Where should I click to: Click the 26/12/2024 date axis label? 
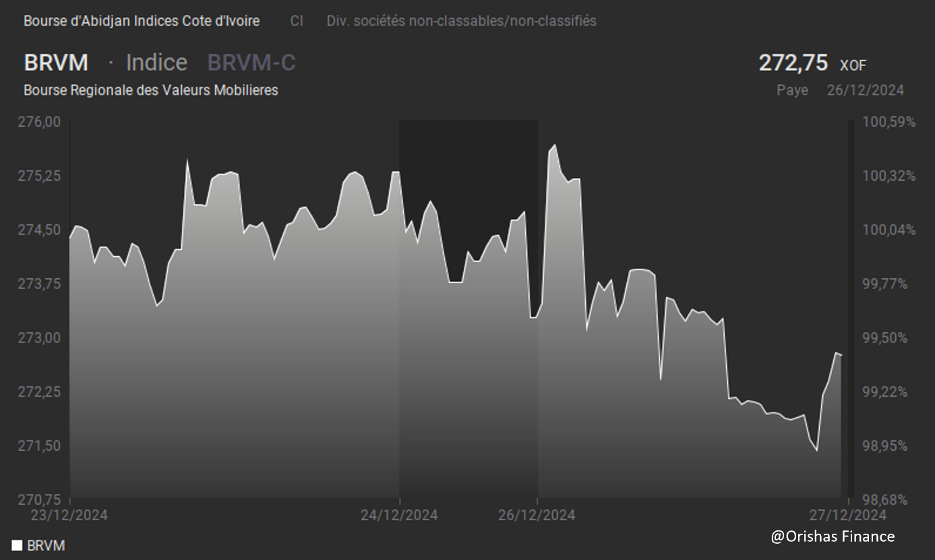(x=537, y=515)
